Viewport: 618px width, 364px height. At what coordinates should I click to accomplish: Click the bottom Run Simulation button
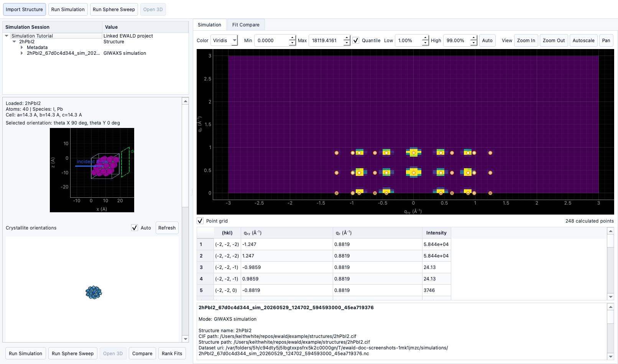pos(26,354)
